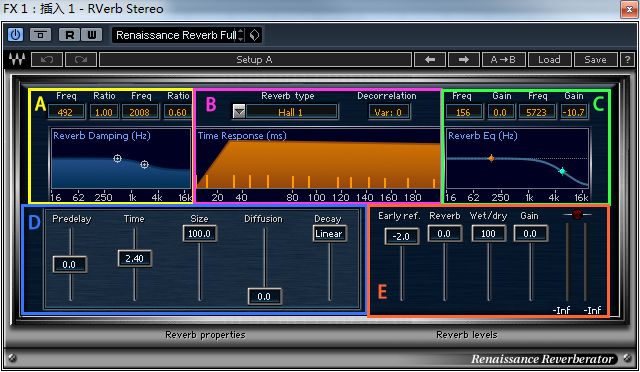Click the red clip indicator LED
640x372 pixels.
[577, 214]
